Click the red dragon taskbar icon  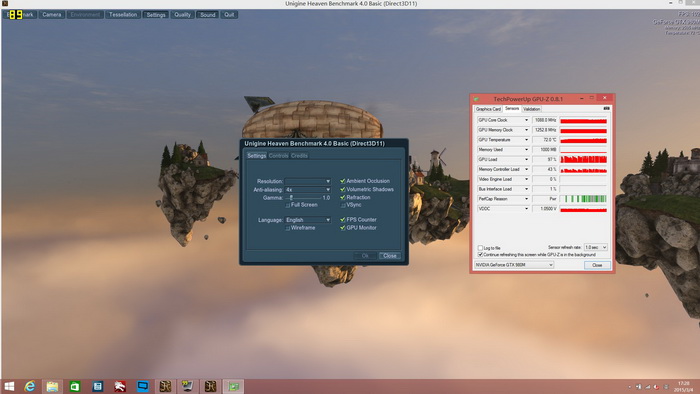click(120, 386)
